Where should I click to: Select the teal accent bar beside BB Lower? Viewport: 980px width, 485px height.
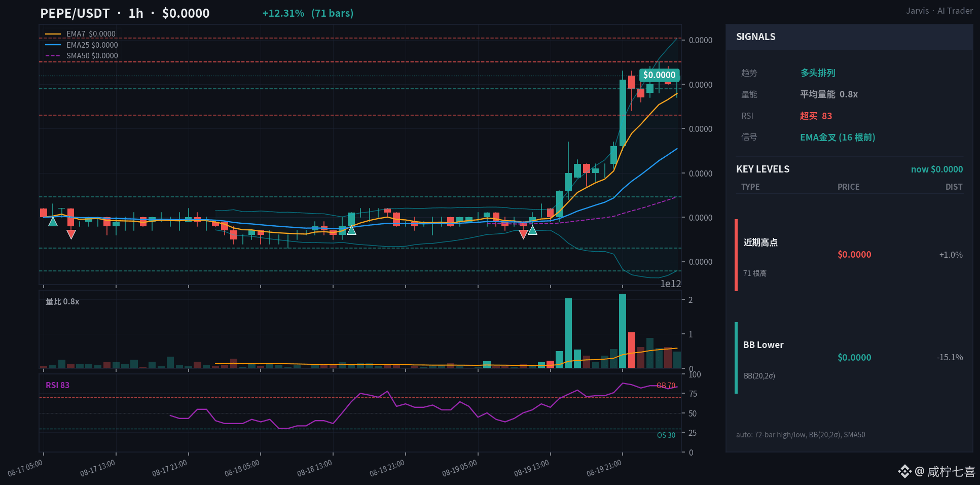tap(736, 358)
